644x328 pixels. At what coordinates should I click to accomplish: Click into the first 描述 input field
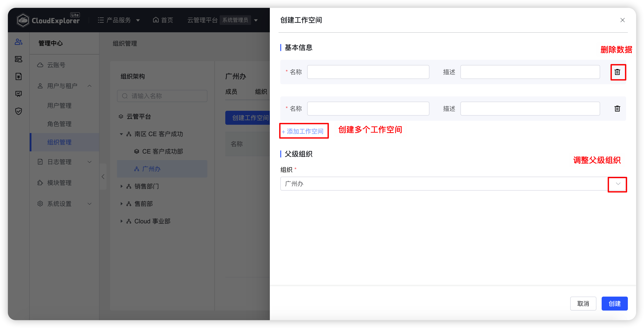point(530,72)
